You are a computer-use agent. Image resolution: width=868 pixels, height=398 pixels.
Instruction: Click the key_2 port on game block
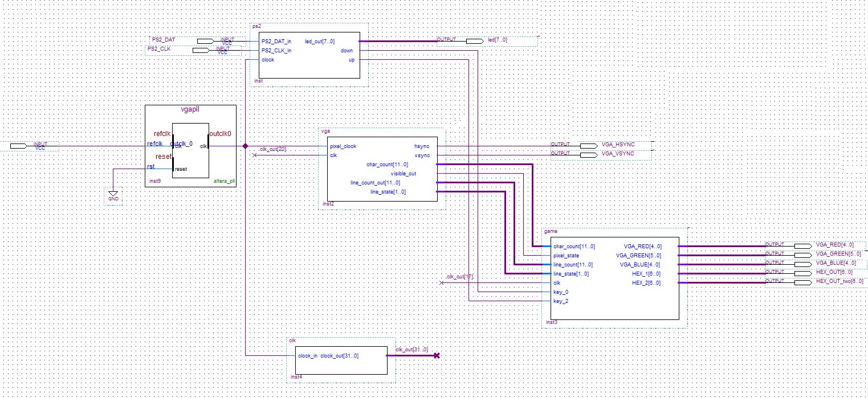pyautogui.click(x=561, y=301)
